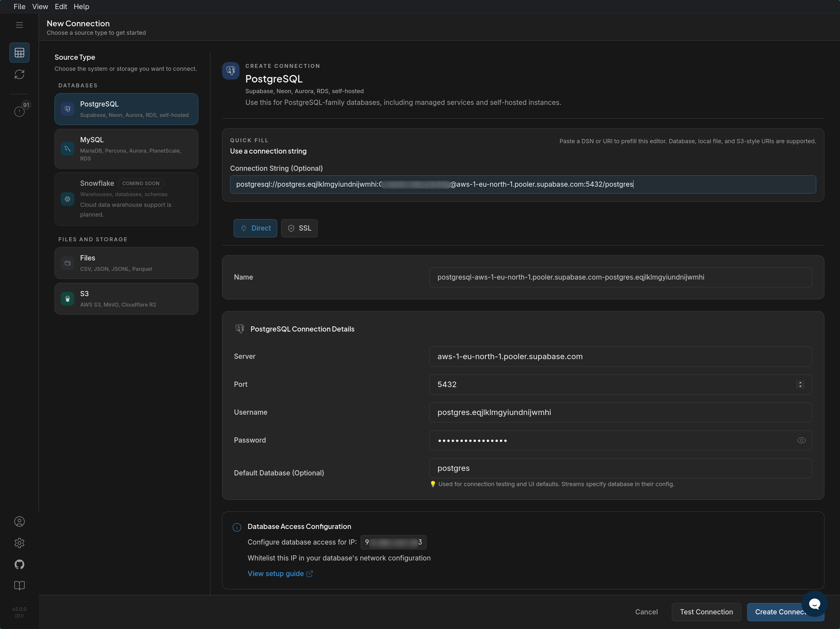The image size is (840, 629).
Task: Open the Help menu
Action: click(x=81, y=6)
